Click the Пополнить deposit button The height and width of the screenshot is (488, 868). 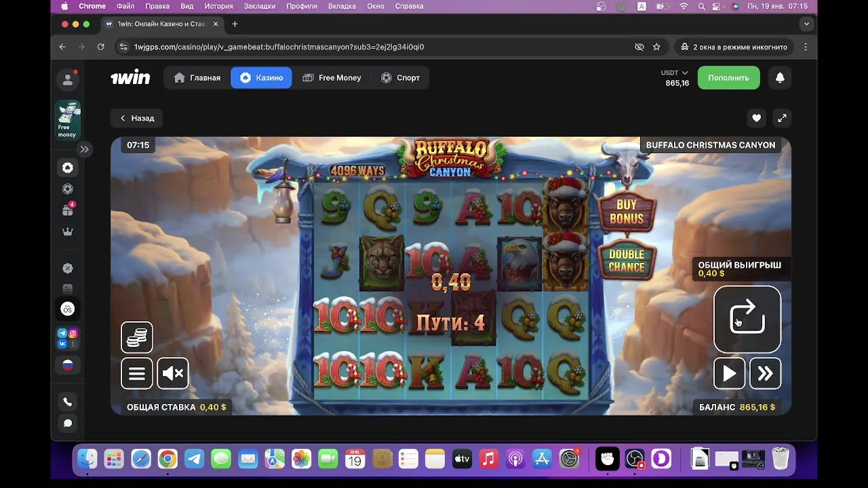tap(728, 78)
